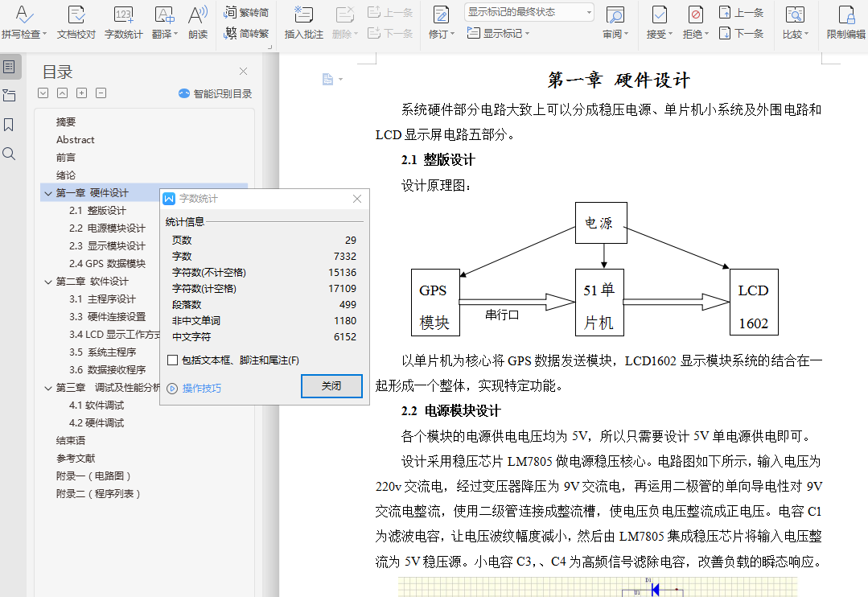
Task: Collapse the 第二章 软件设计 tree node
Action: pos(48,282)
